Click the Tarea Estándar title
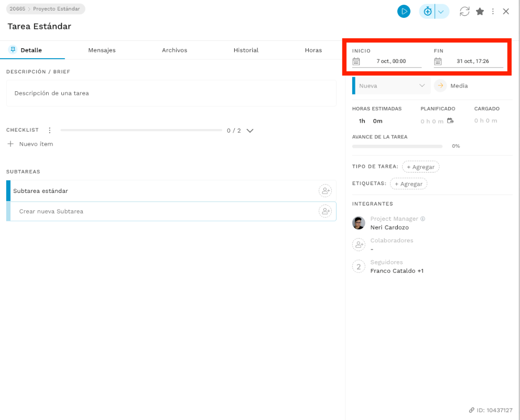The image size is (520, 420). coord(39,27)
